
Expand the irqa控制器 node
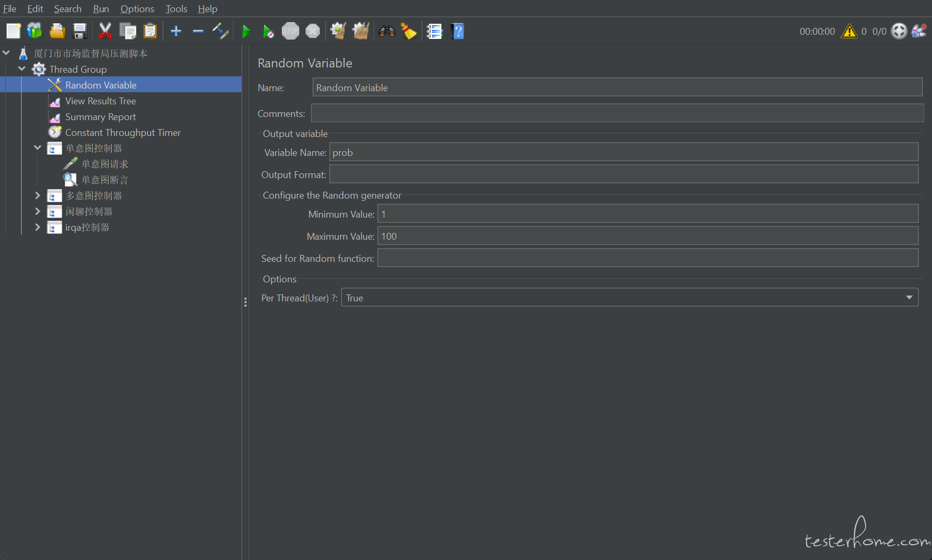(37, 227)
